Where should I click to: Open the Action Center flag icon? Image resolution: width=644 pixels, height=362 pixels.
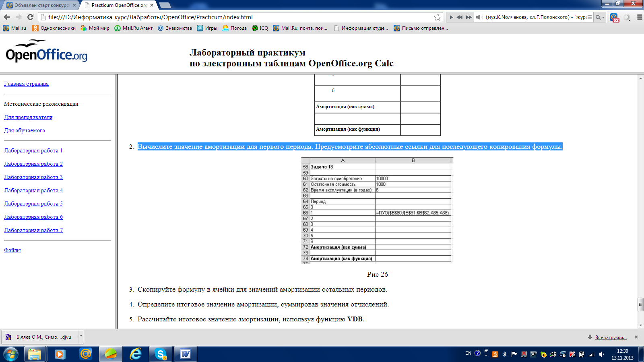[x=514, y=354]
